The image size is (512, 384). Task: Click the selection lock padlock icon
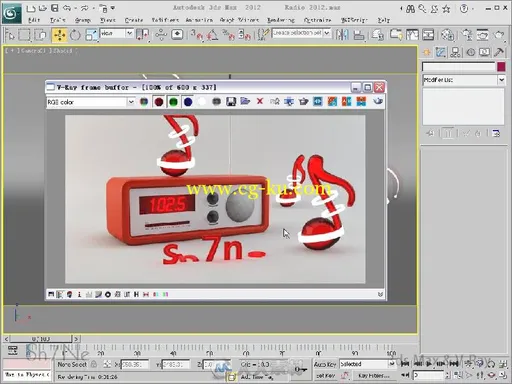94,364
